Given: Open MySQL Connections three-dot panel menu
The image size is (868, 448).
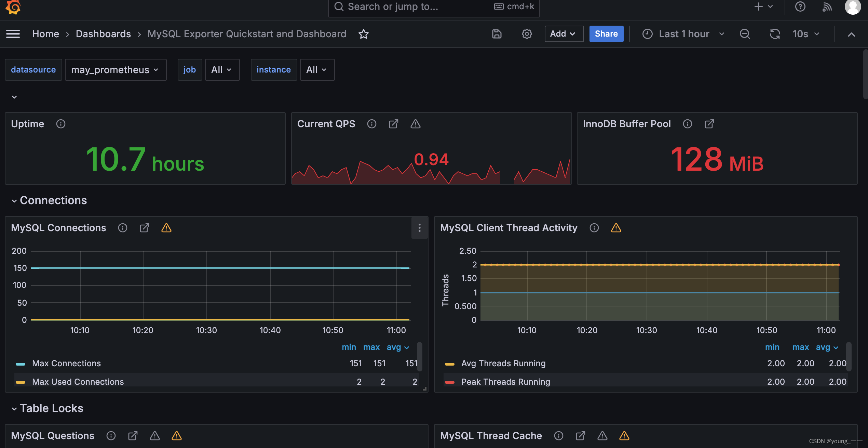Looking at the screenshot, I should click(420, 228).
